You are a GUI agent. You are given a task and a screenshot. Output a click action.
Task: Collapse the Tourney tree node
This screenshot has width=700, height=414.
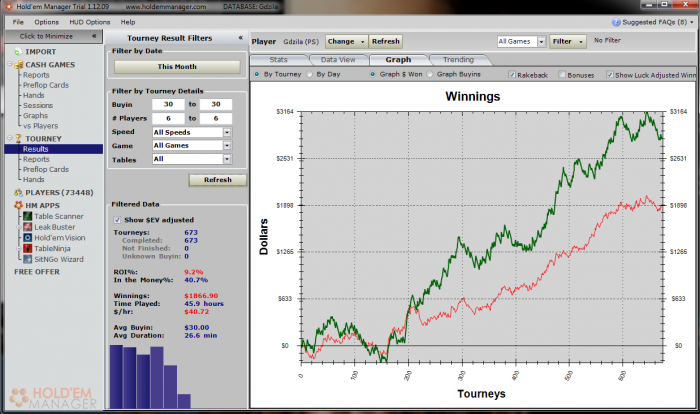pos(9,138)
